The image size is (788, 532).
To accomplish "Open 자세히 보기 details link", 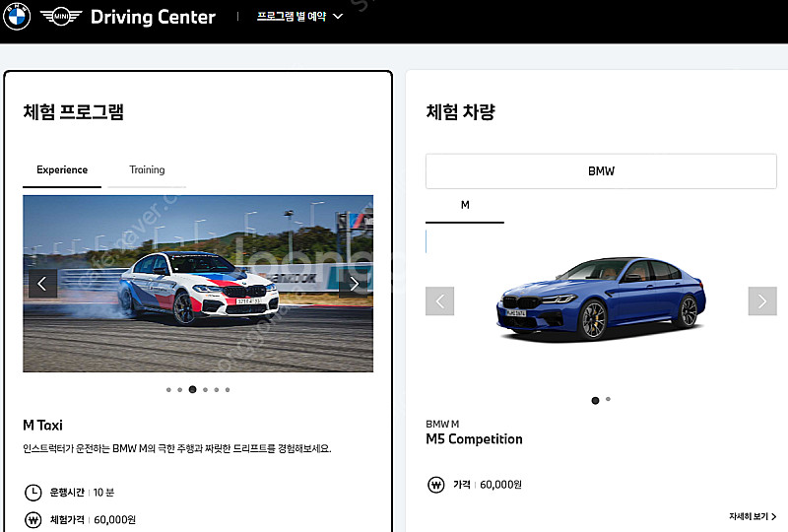I will [x=753, y=516].
